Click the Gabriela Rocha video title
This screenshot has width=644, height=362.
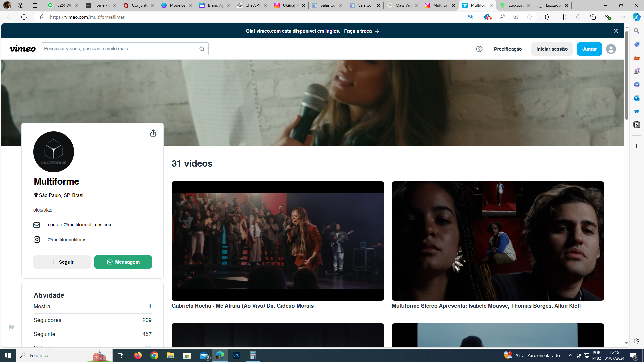point(243,306)
